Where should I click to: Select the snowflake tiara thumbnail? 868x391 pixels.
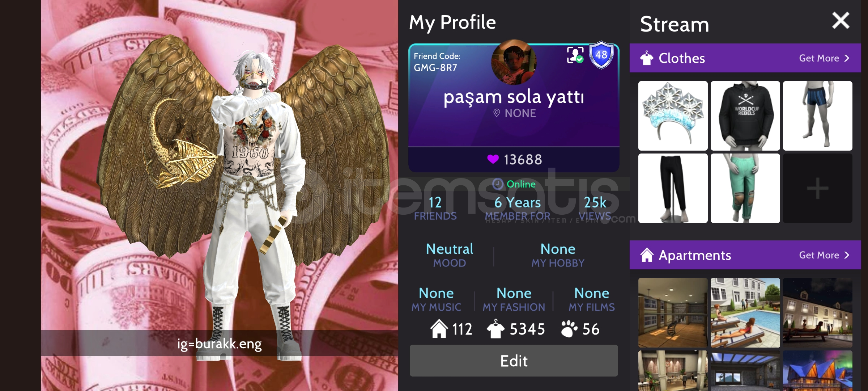pyautogui.click(x=673, y=116)
